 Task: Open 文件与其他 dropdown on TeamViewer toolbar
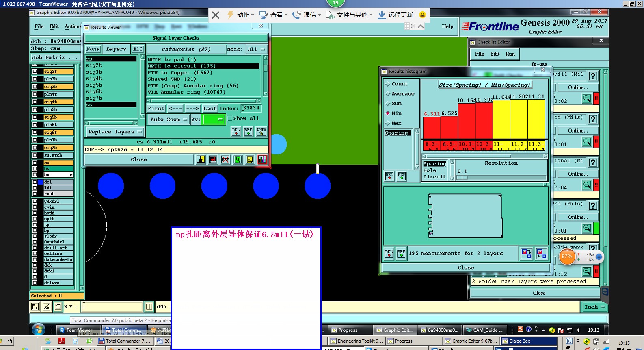pos(349,15)
